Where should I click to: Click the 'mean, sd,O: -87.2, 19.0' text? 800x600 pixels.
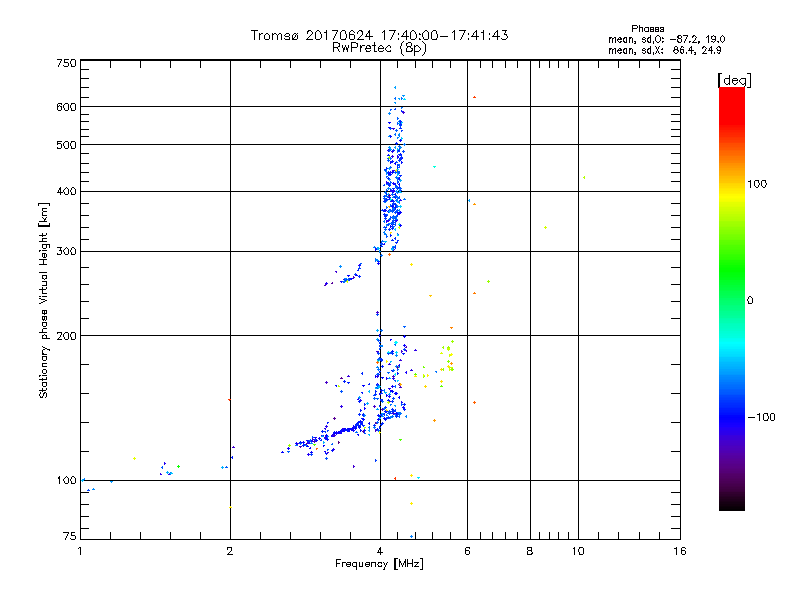point(666,39)
